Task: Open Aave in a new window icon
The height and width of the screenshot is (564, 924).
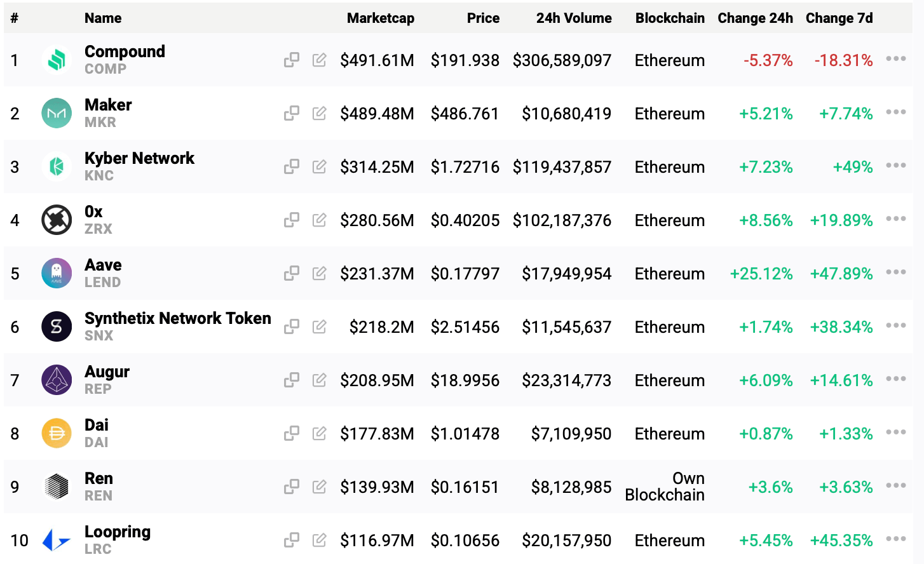Action: [292, 273]
